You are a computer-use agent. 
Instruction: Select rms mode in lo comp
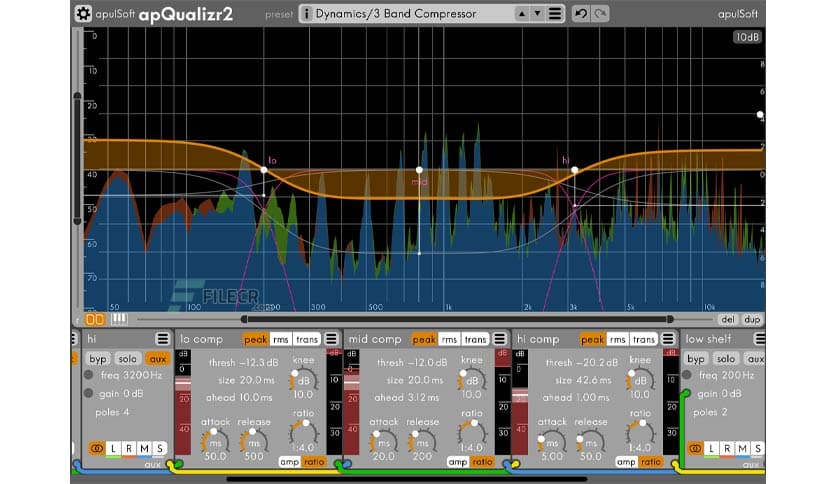280,339
